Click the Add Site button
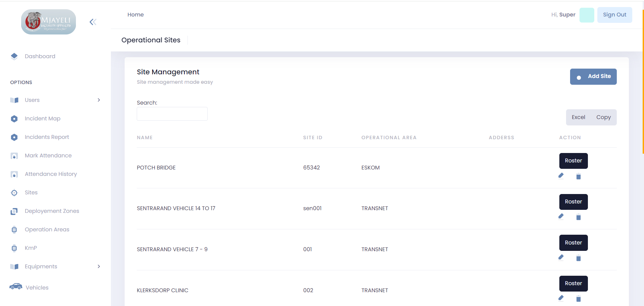 tap(593, 77)
